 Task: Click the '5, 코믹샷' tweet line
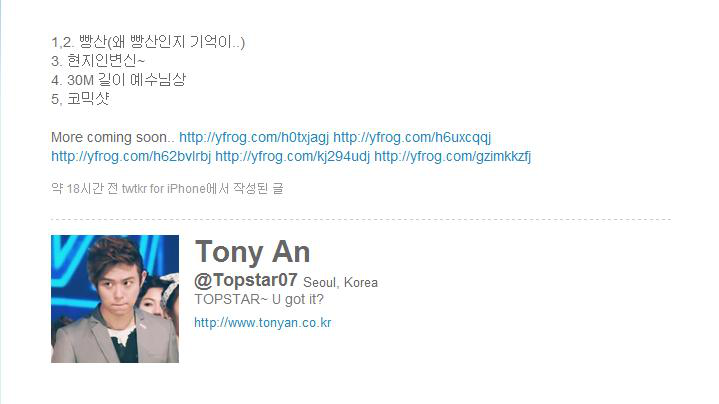tap(80, 99)
